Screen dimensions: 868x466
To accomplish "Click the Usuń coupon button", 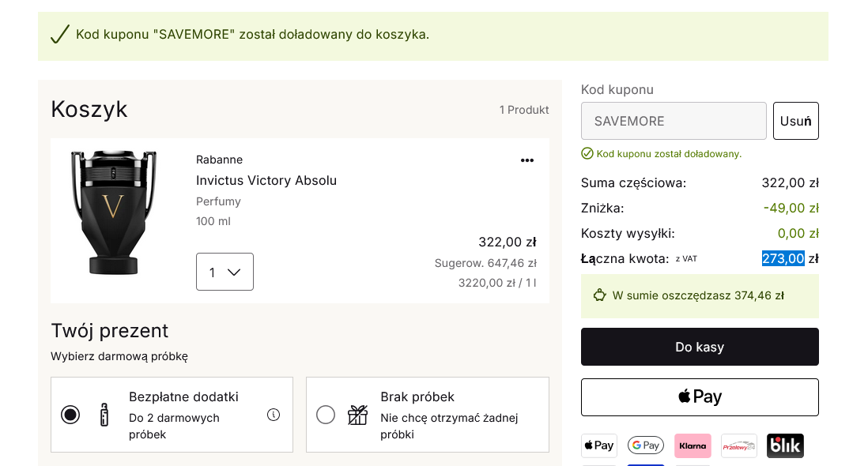I will point(795,121).
